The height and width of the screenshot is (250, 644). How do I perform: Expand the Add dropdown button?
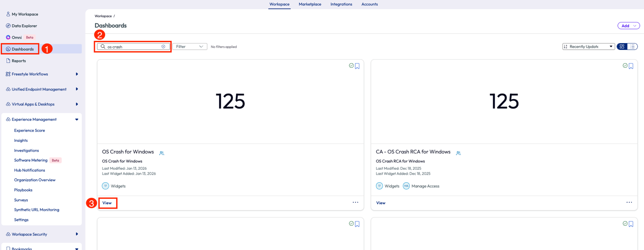tap(628, 26)
